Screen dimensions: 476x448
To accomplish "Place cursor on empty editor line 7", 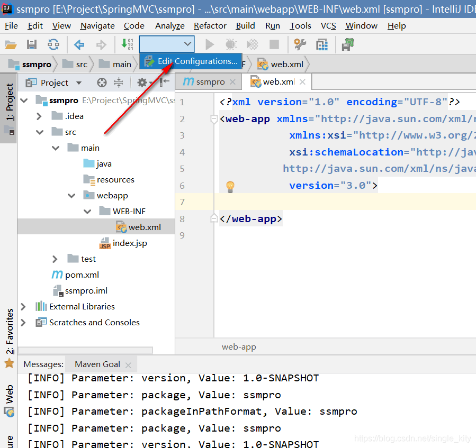I will tap(345, 202).
